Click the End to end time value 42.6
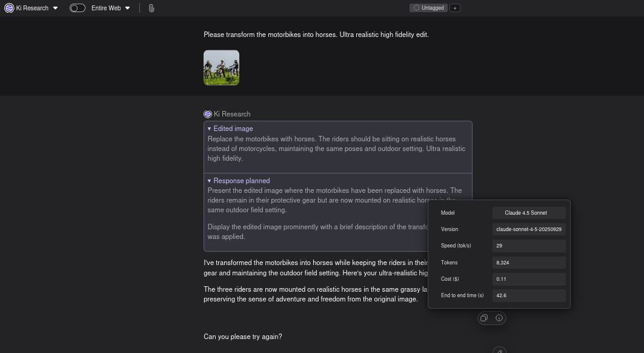Viewport: 644px width, 353px height. tap(529, 295)
